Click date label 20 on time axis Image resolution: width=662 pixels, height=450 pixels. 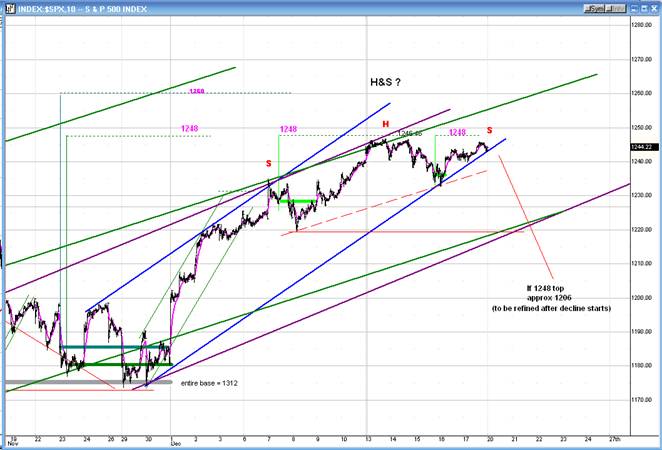point(490,439)
